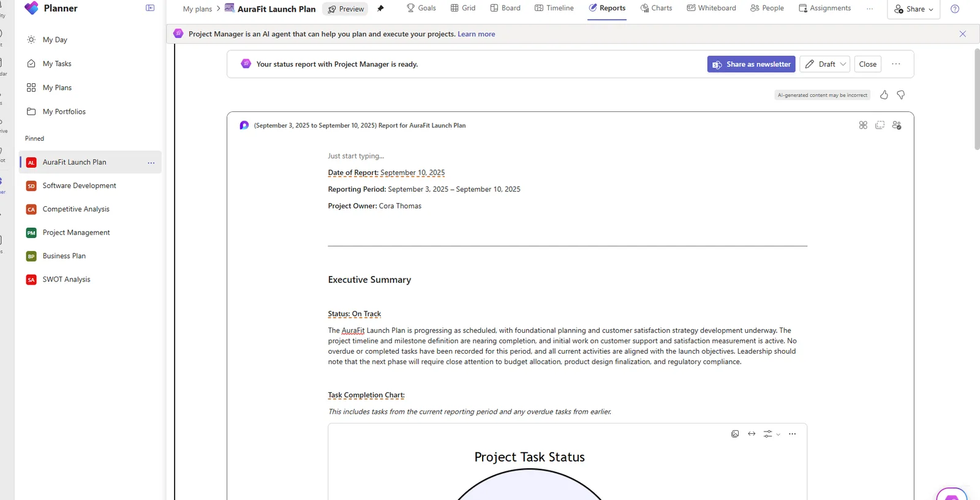Click Share as newsletter button
The width and height of the screenshot is (980, 500).
pyautogui.click(x=751, y=64)
